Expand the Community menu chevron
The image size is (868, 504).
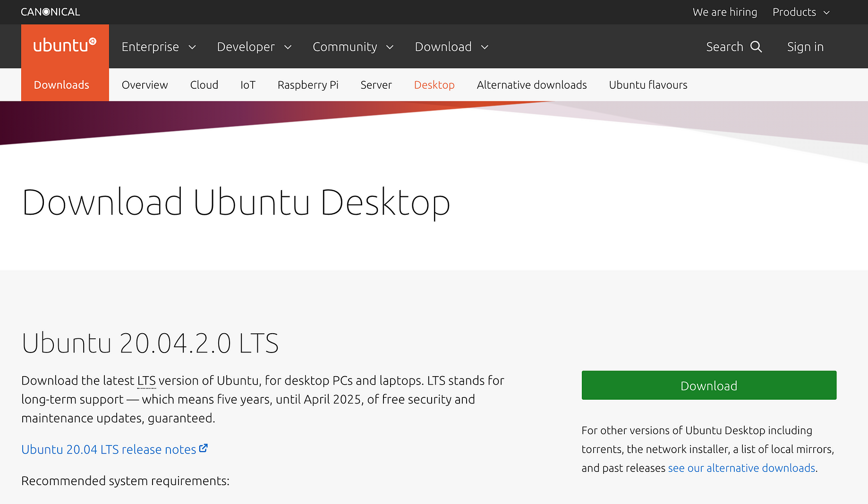(x=390, y=47)
